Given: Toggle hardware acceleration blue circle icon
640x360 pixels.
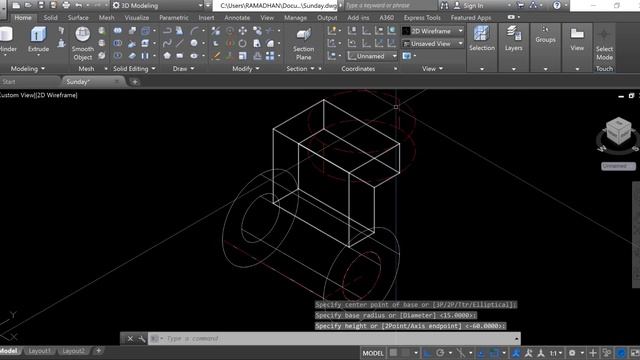Looking at the screenshot, I should (621, 353).
